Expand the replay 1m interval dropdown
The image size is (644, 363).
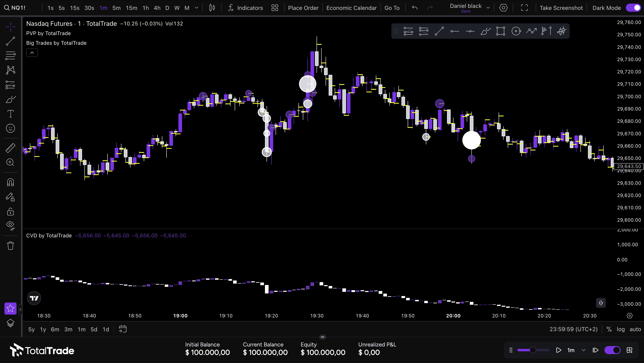(583, 350)
